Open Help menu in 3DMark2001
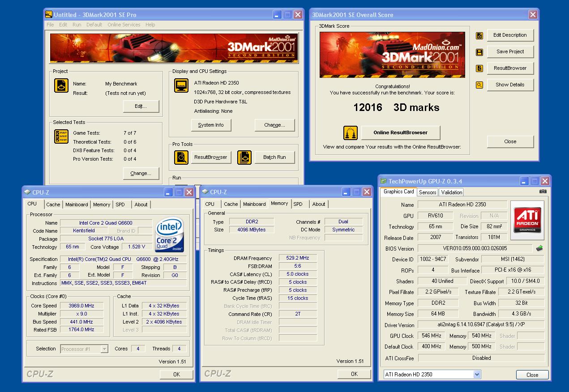 pos(150,25)
